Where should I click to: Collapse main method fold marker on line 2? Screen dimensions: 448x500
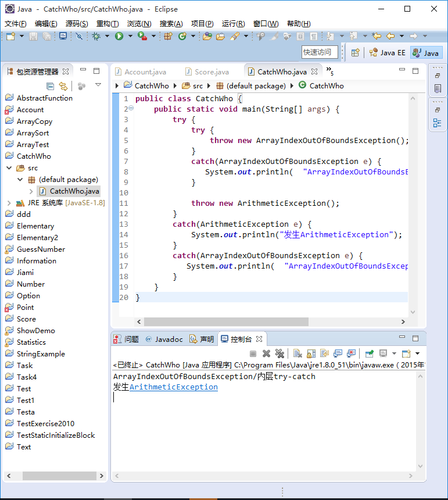(131, 108)
